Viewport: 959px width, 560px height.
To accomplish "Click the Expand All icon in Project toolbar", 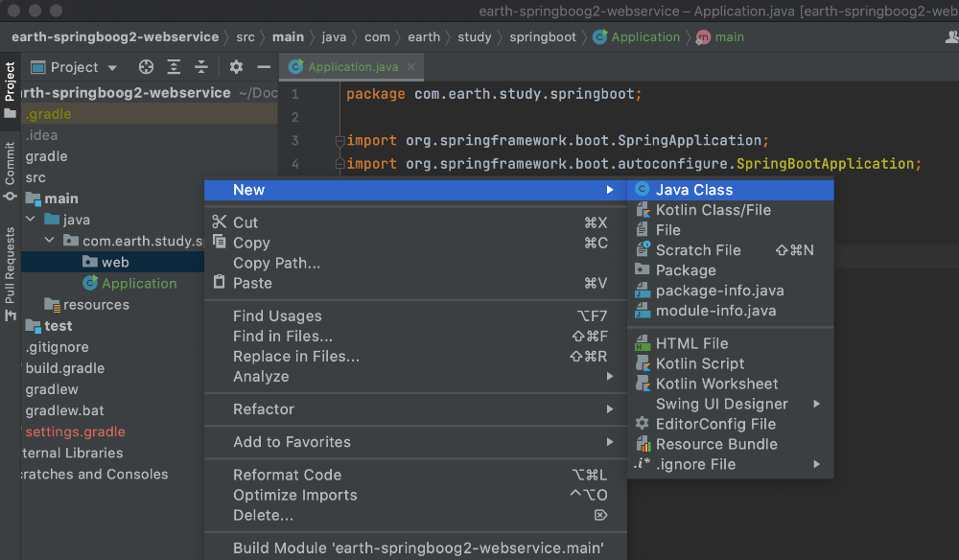I will click(x=174, y=67).
